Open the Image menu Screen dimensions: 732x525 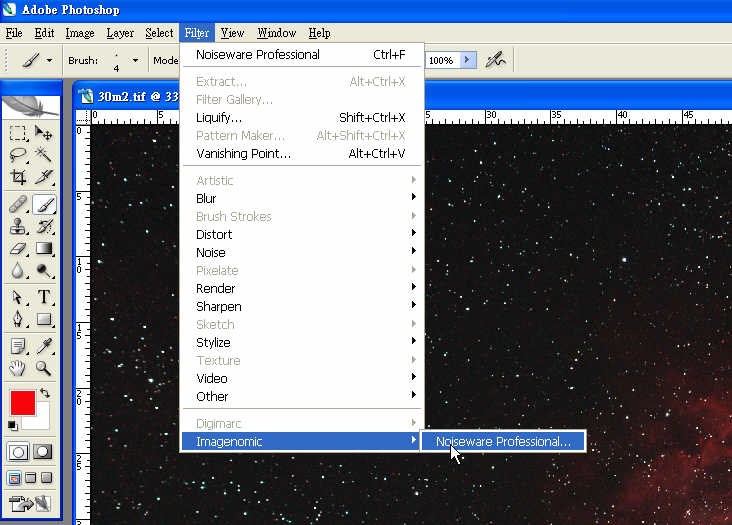click(80, 33)
